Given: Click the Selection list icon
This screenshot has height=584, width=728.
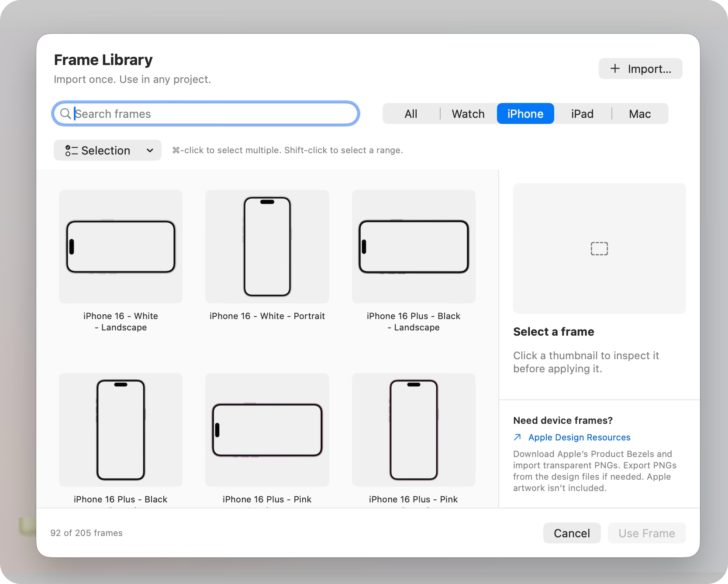Looking at the screenshot, I should 71,151.
